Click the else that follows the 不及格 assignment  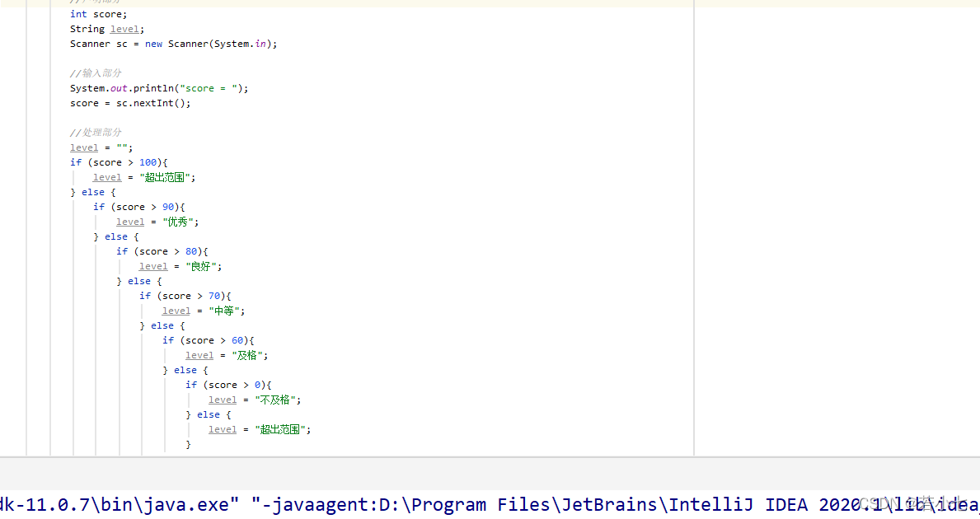tap(209, 414)
